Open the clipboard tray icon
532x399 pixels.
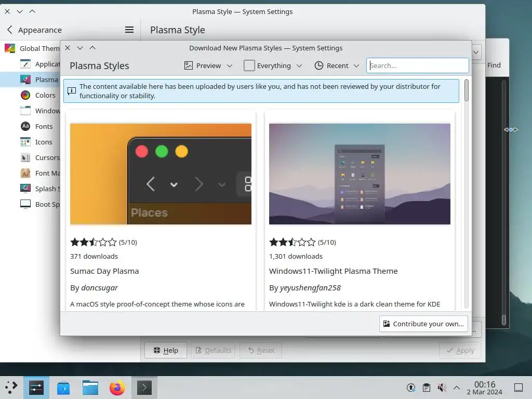(x=427, y=388)
